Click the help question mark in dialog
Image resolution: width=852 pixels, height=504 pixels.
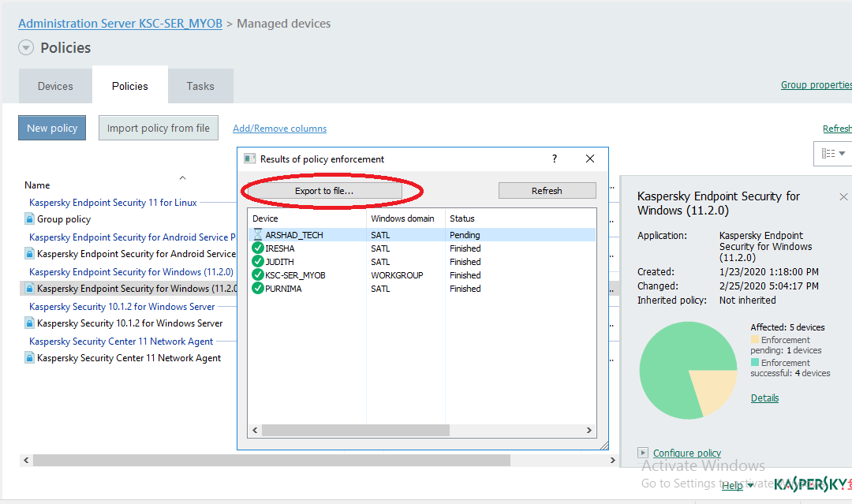[x=554, y=159]
